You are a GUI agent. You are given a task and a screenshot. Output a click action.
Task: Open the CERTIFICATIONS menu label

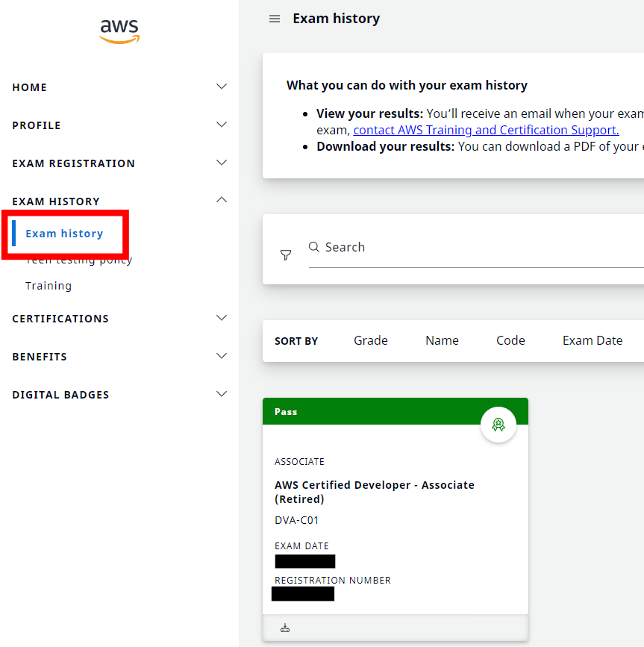coord(60,319)
